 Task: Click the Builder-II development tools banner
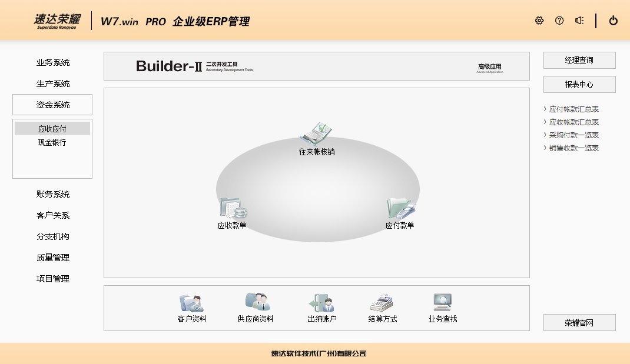(316, 66)
